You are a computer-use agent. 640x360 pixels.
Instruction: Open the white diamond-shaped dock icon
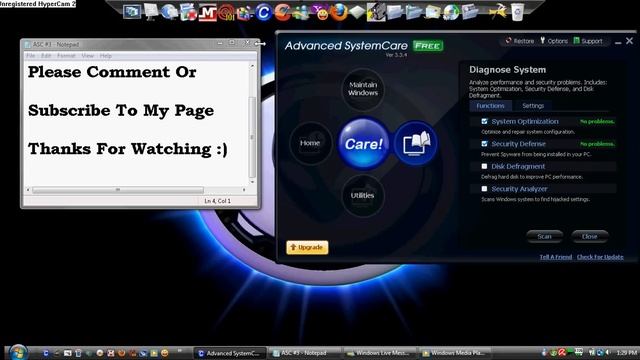(357, 13)
